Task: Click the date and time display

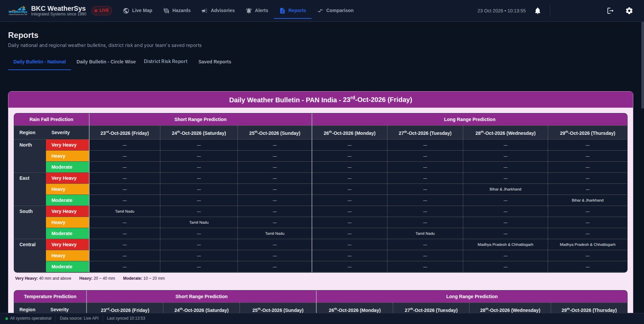Action: click(502, 11)
